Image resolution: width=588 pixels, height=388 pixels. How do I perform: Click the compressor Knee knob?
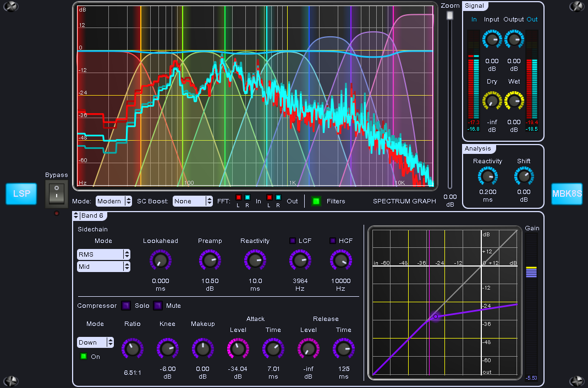[167, 348]
